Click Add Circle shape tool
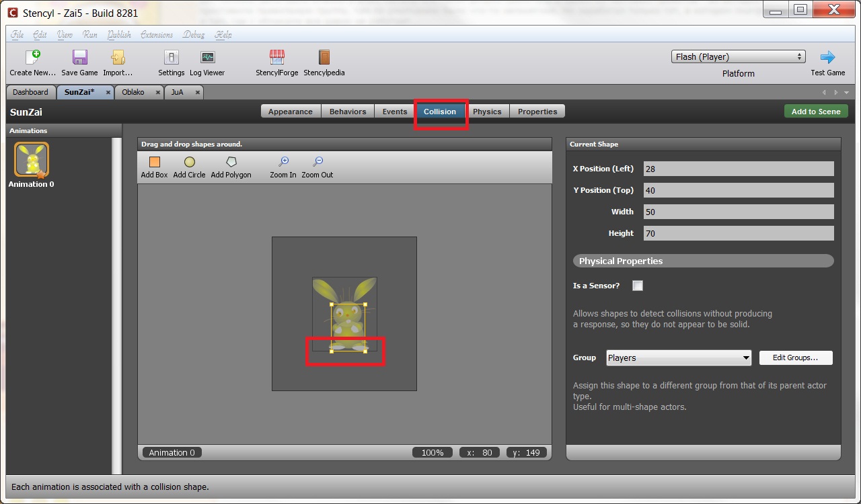 189,163
